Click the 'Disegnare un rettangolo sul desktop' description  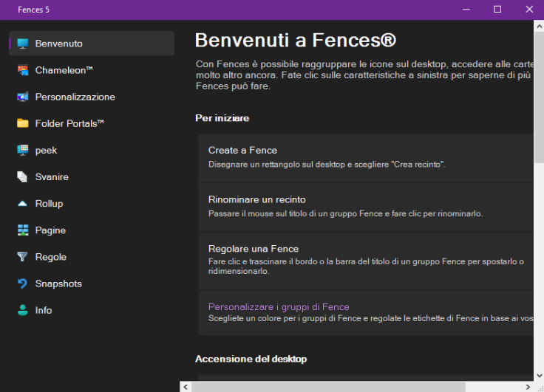click(327, 165)
